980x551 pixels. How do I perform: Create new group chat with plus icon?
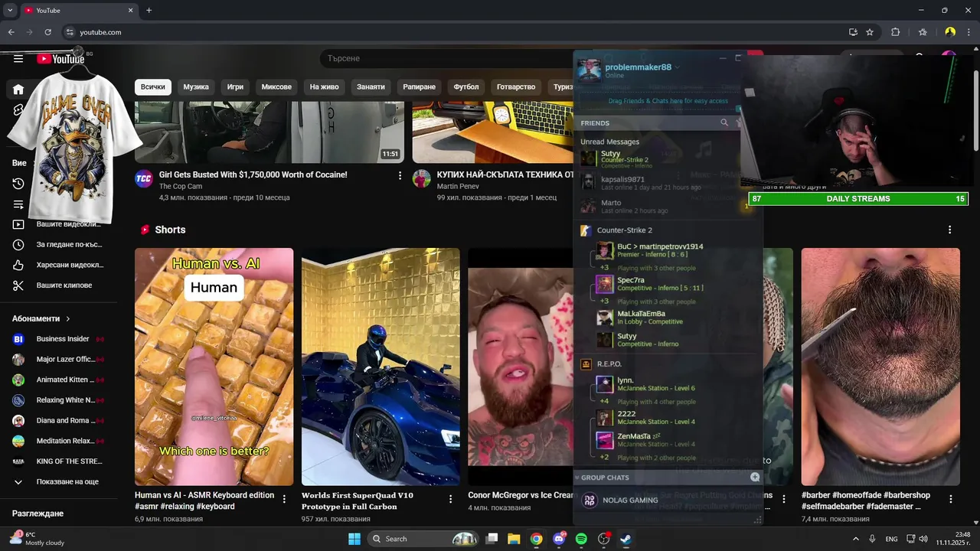755,477
